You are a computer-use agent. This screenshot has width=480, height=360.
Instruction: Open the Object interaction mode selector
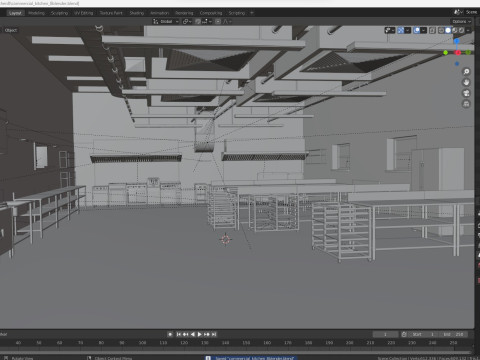[10, 30]
